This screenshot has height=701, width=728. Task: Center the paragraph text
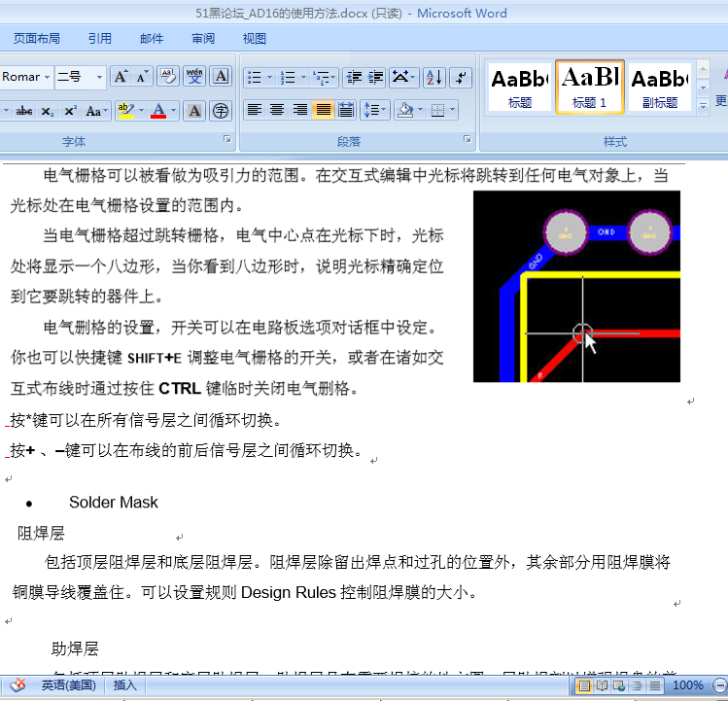coord(277,110)
